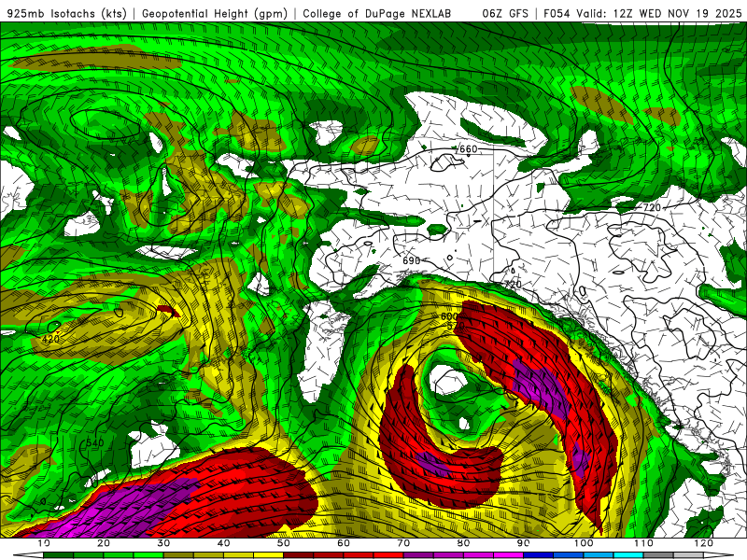Click the '925mb Isotachs (kts)' title text
Image resolution: width=747 pixels, height=560 pixels.
click(67, 13)
